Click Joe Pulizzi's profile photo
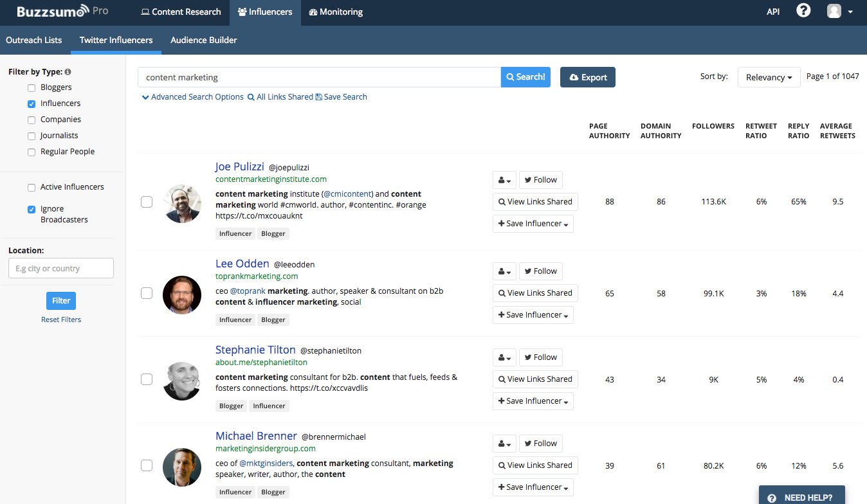Image resolution: width=867 pixels, height=504 pixels. coord(182,204)
